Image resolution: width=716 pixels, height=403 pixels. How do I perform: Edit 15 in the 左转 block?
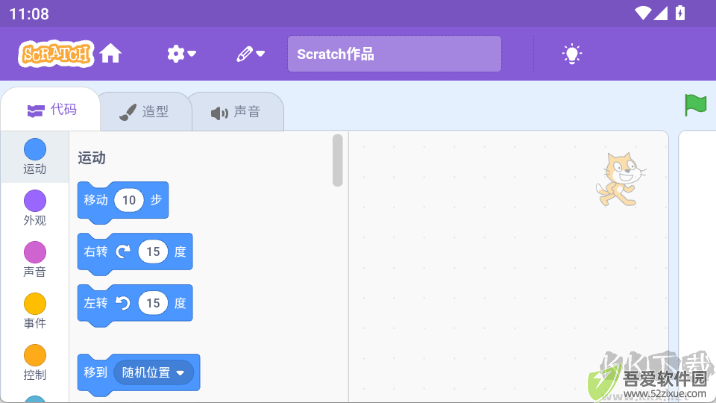coord(153,303)
